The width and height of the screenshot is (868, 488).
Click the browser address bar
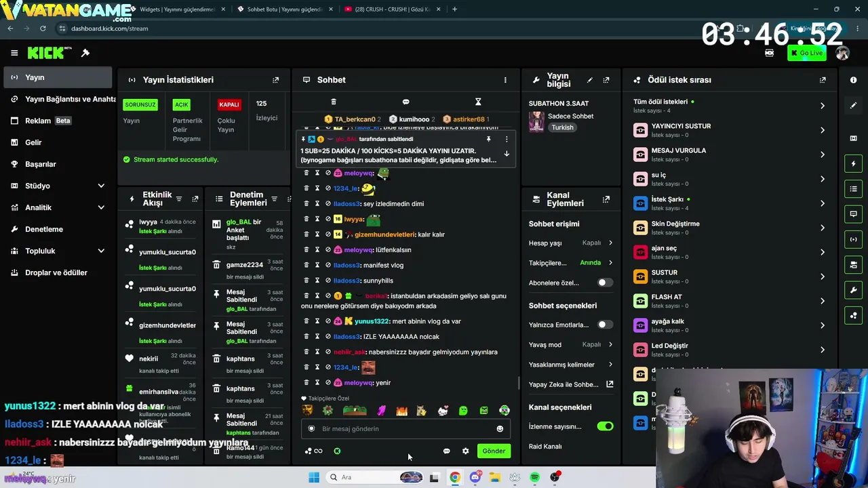(x=380, y=28)
